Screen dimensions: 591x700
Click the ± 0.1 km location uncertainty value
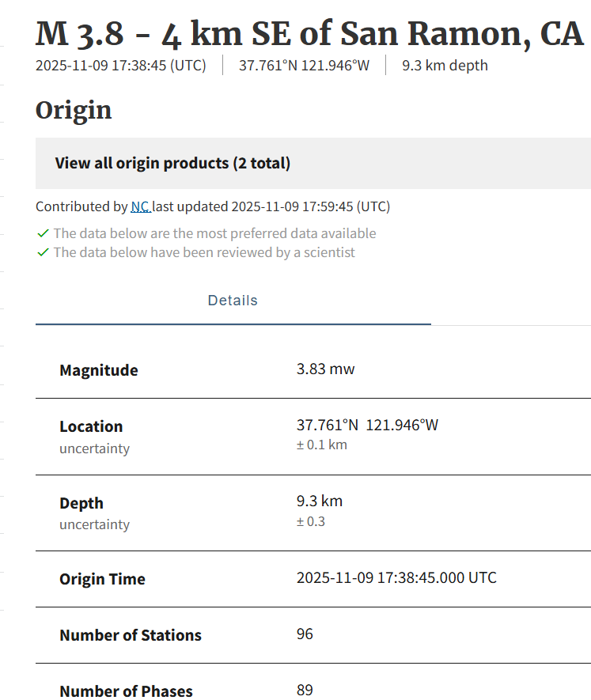click(321, 445)
